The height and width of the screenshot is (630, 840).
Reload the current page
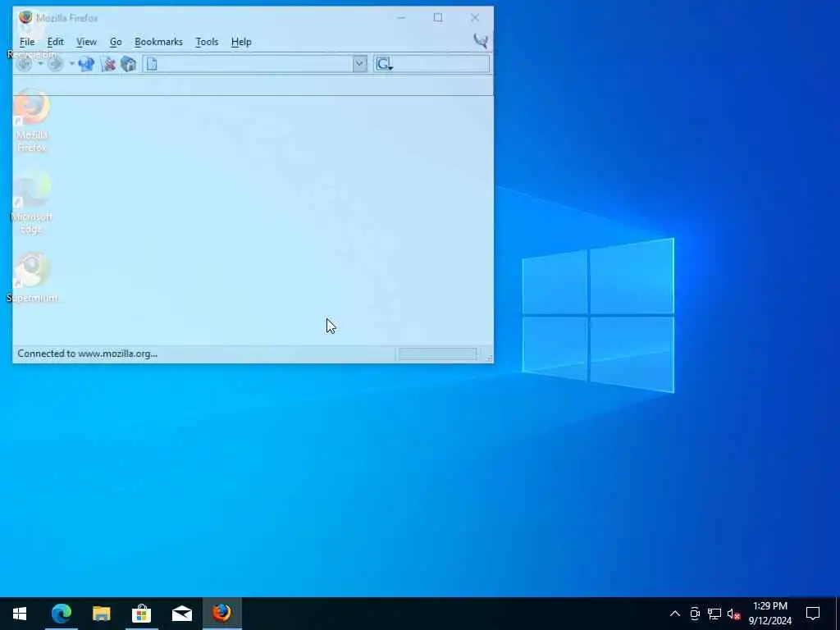coord(86,64)
